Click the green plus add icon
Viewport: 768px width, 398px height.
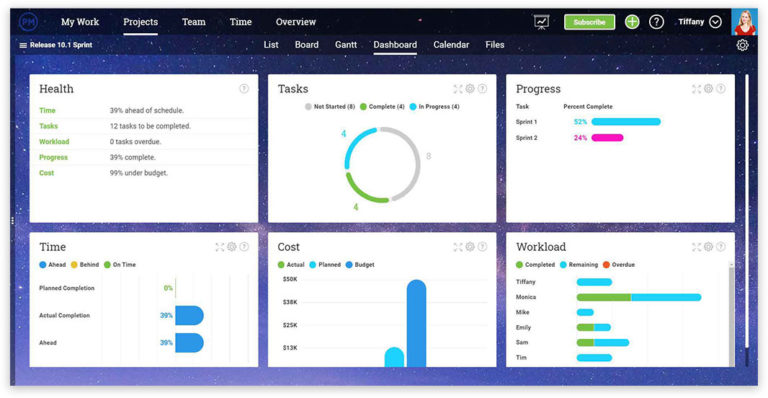click(x=632, y=22)
